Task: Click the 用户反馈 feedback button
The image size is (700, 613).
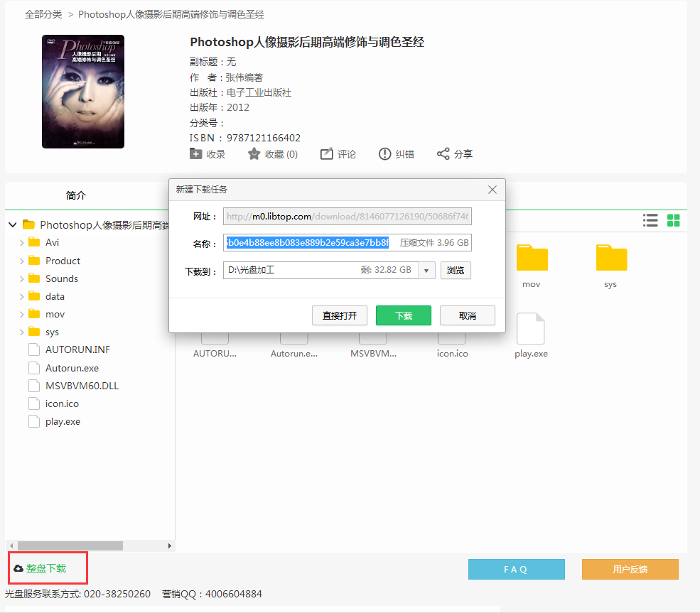Action: 630,569
